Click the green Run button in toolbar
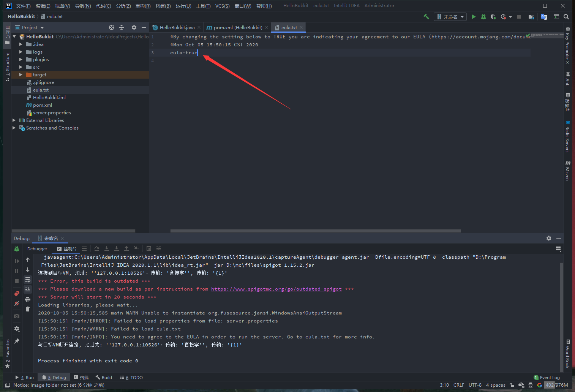The width and height of the screenshot is (575, 392). [474, 17]
